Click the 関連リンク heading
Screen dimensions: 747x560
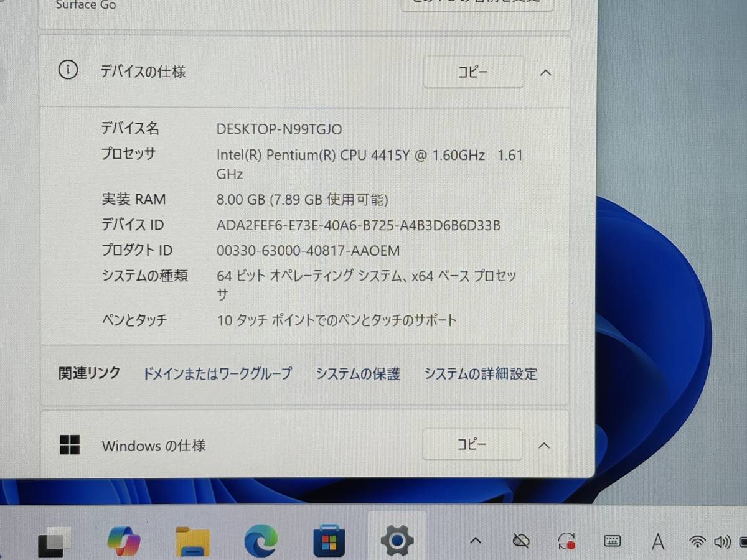click(89, 373)
